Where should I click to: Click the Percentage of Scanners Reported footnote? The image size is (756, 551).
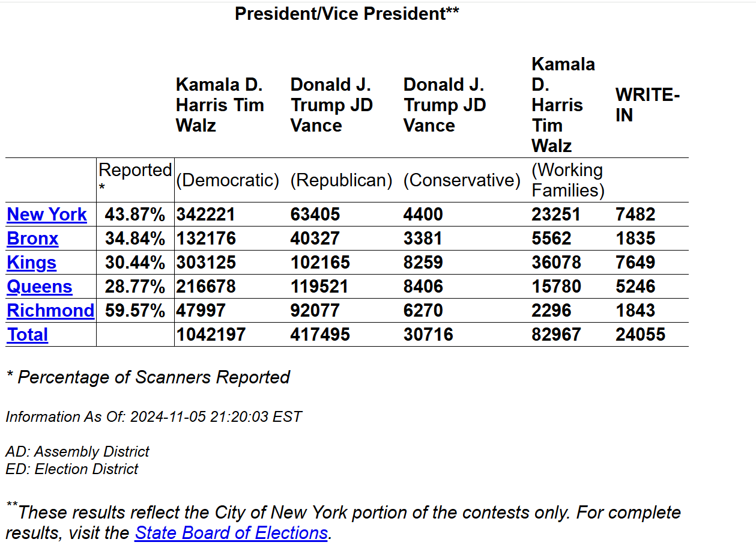point(148,377)
